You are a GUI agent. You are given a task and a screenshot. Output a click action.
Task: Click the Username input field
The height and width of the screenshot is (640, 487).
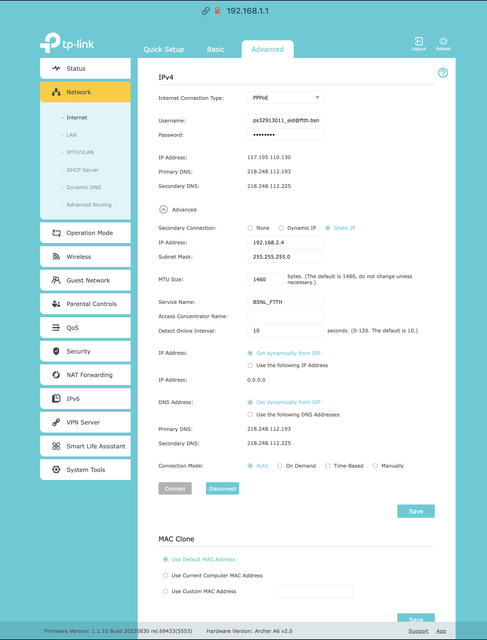(285, 120)
